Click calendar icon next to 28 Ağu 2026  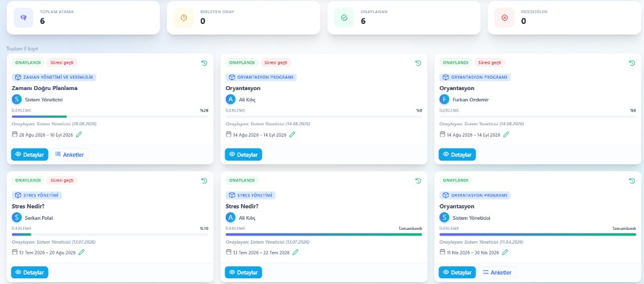click(x=15, y=134)
